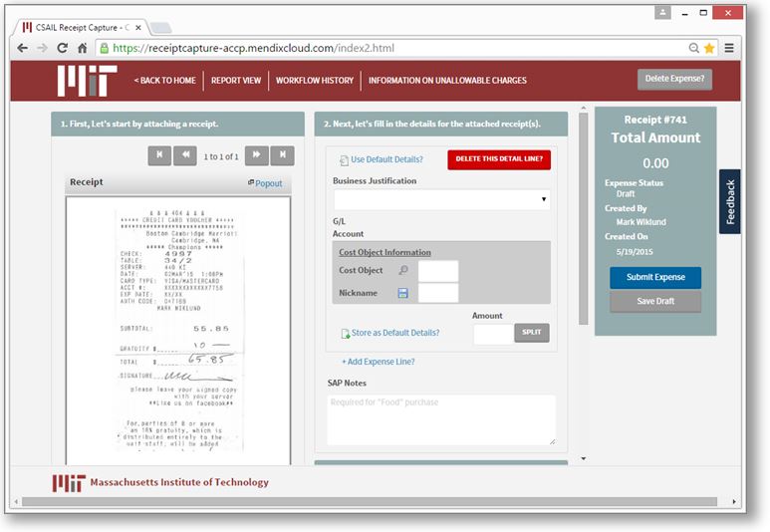Click the Submit Expense button
The width and height of the screenshot is (770, 532).
[655, 278]
